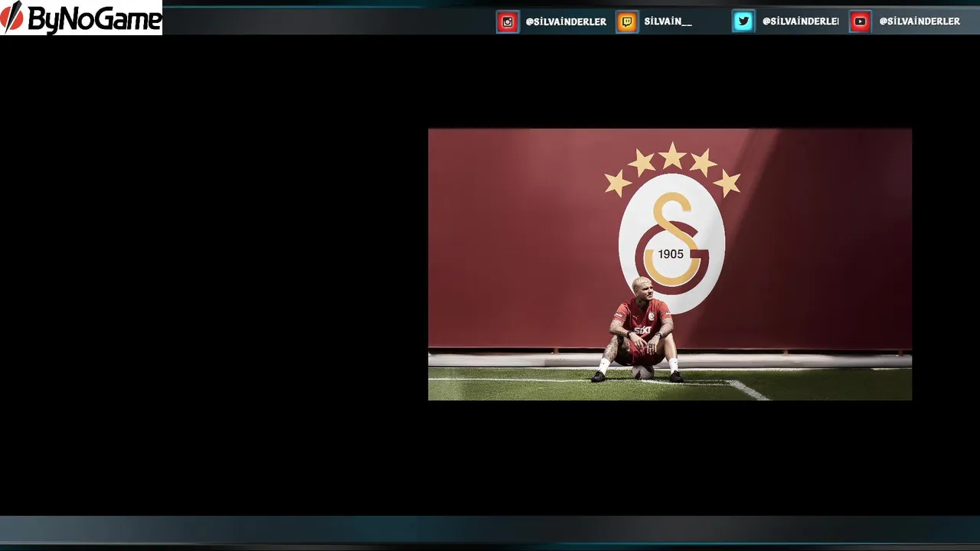Click the Instagram handle @SİLVAİNDERLER
980x551 pixels.
tap(566, 22)
